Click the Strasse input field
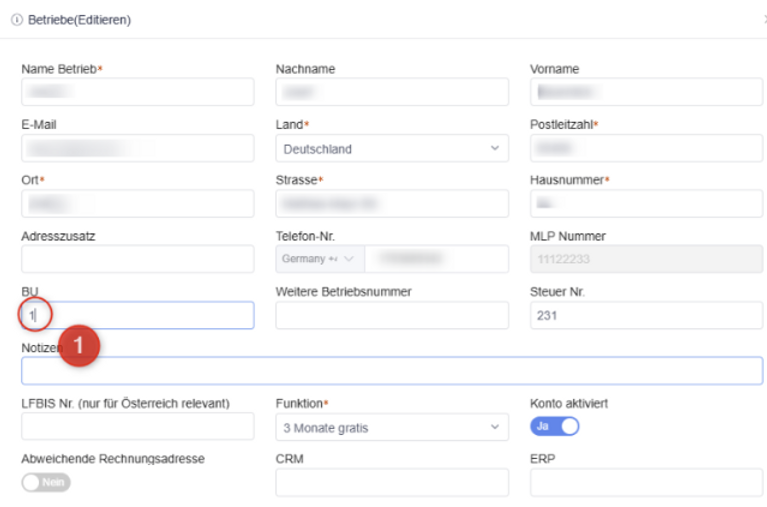Screen dimensions: 767x507 click(x=391, y=204)
